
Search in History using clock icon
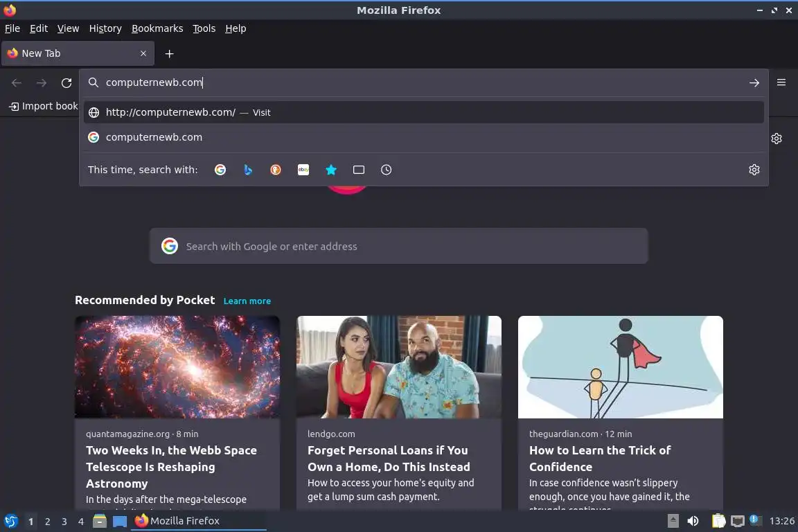pyautogui.click(x=387, y=170)
